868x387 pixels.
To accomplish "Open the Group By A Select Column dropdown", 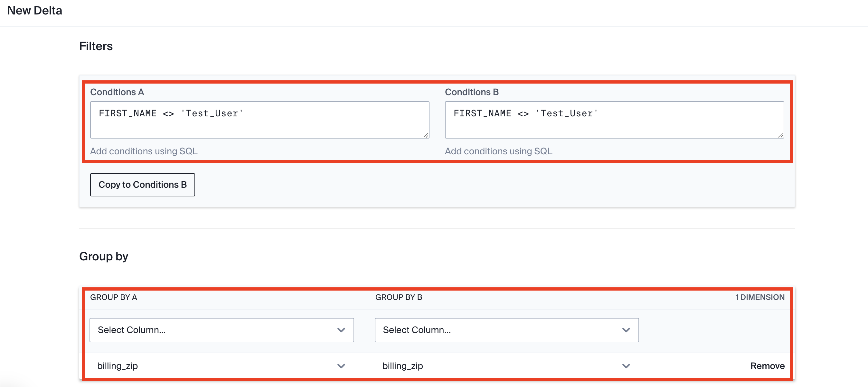I will coord(216,330).
